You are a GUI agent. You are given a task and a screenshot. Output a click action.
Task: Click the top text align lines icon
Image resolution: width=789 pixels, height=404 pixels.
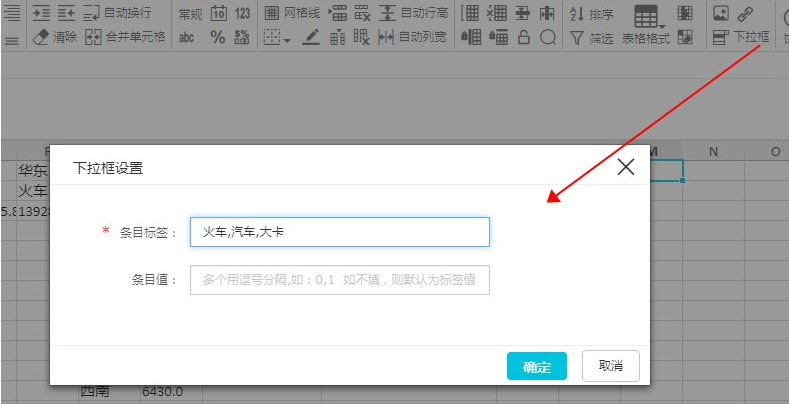12,14
